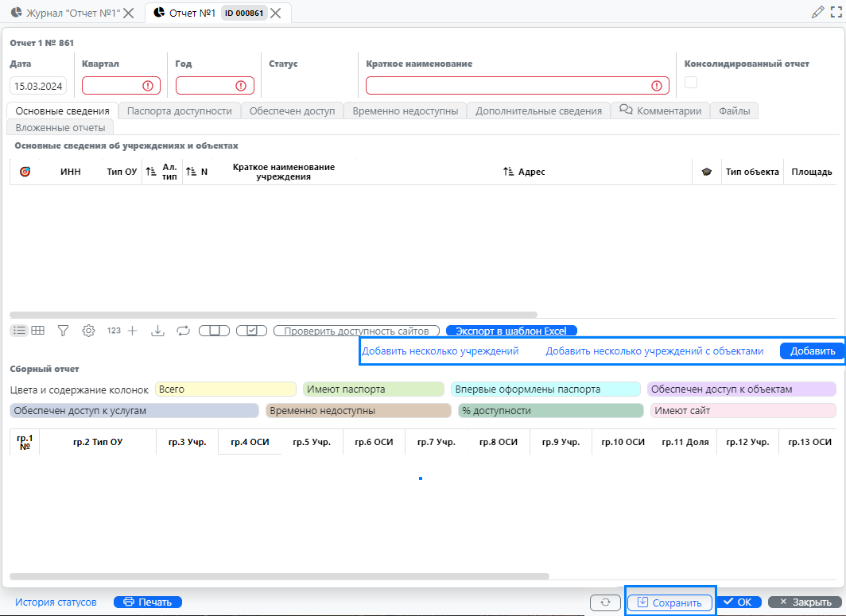Click the download arrow icon in grid toolbar
Image resolution: width=846 pixels, height=616 pixels.
(157, 331)
